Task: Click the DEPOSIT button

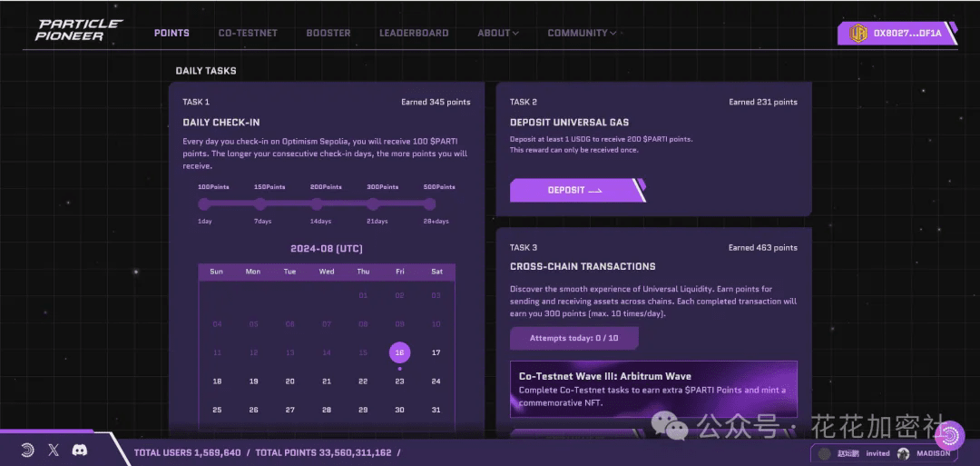Action: [x=577, y=190]
